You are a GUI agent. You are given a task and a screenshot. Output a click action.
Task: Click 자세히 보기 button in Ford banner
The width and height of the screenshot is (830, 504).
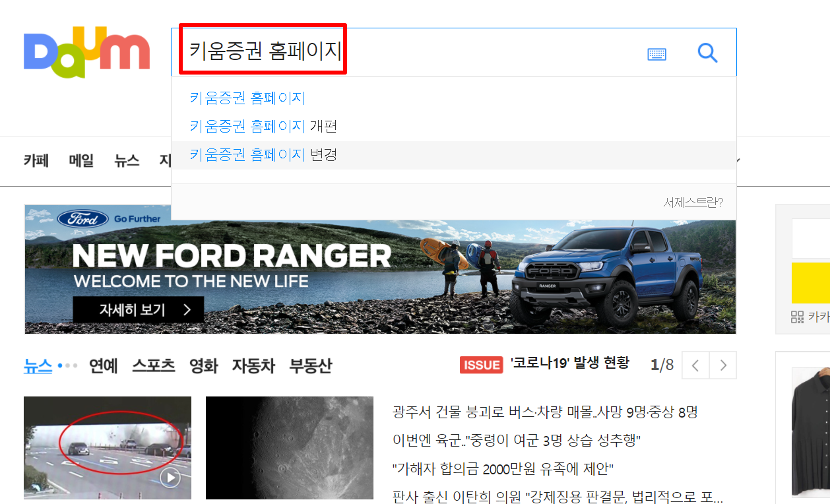coord(138,309)
